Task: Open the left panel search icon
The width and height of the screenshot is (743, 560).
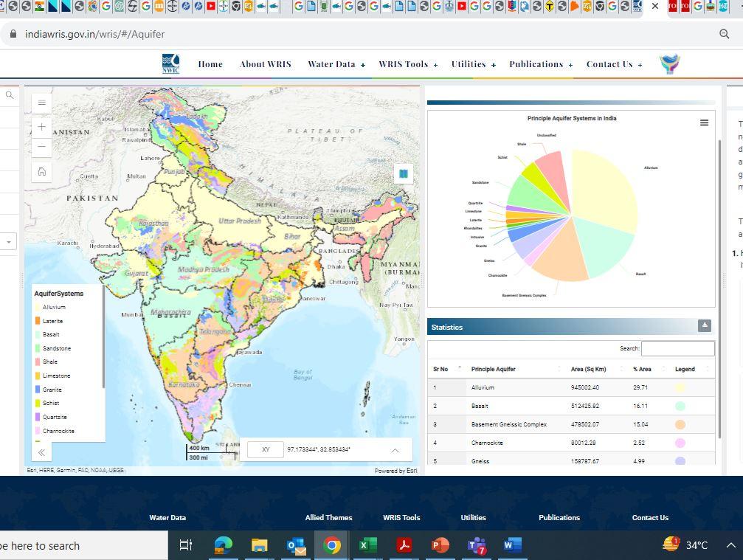Action: pos(10,95)
